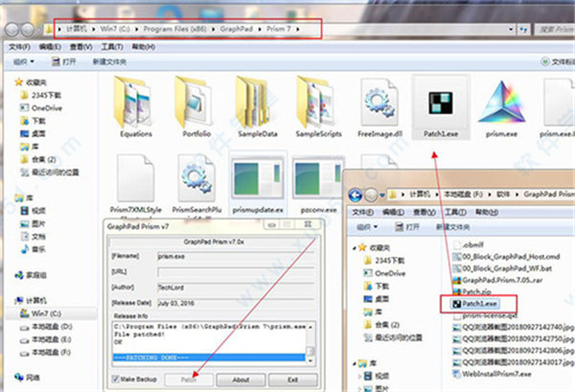Collapse 收藏夹 tree in second window sidebar
Viewport: 575px width, 392px height.
(x=355, y=248)
